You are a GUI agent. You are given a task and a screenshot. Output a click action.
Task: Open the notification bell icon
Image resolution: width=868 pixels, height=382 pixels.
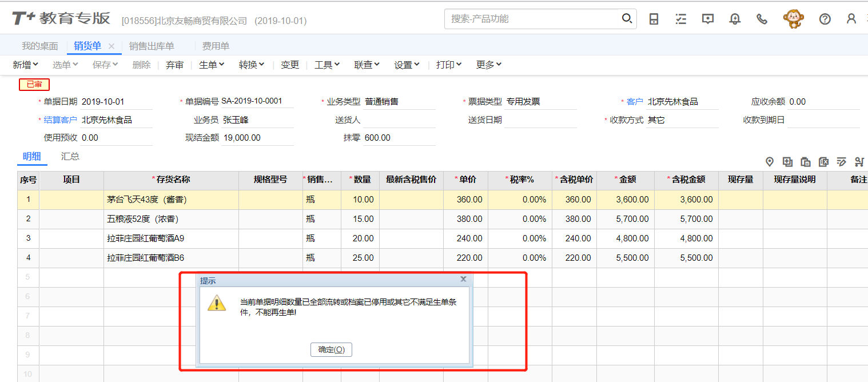click(735, 19)
